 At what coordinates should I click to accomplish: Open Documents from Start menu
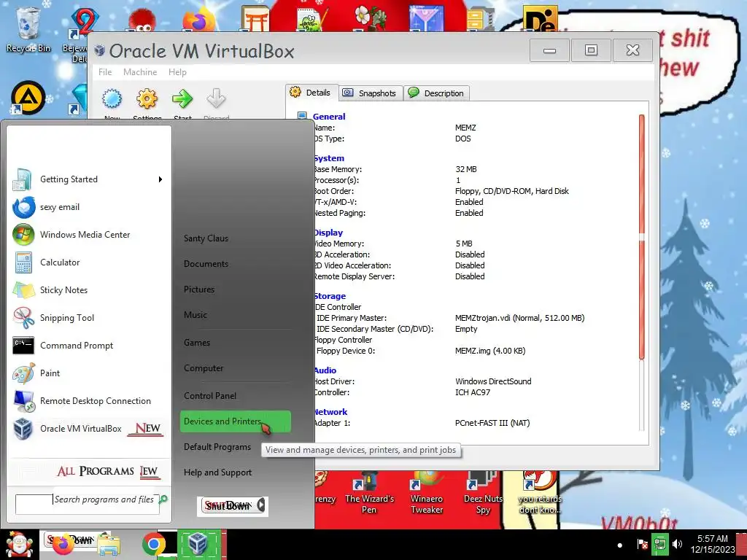click(x=206, y=264)
